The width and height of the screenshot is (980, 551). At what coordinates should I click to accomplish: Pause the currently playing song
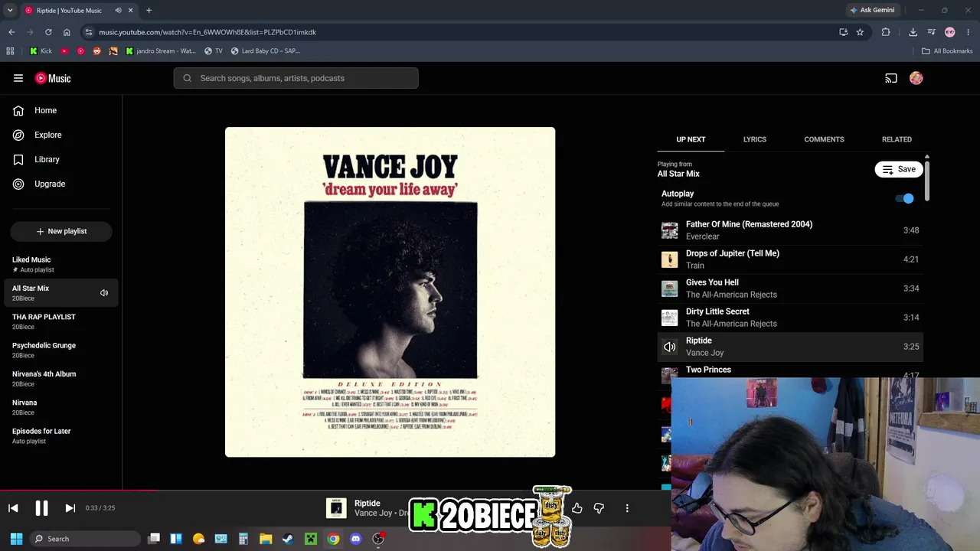41,508
